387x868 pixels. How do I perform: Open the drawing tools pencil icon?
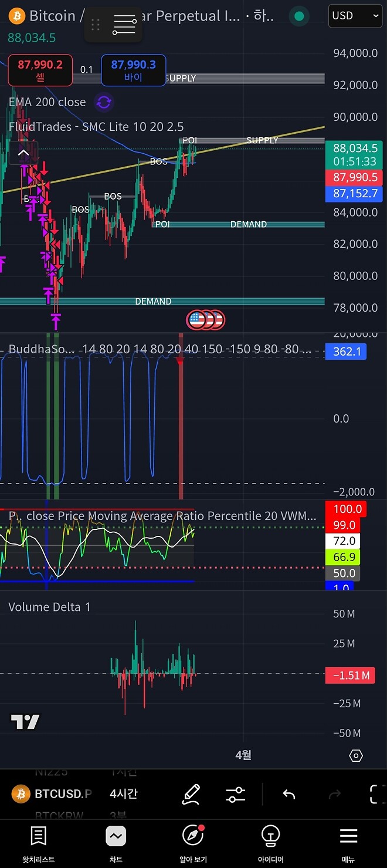pyautogui.click(x=191, y=794)
